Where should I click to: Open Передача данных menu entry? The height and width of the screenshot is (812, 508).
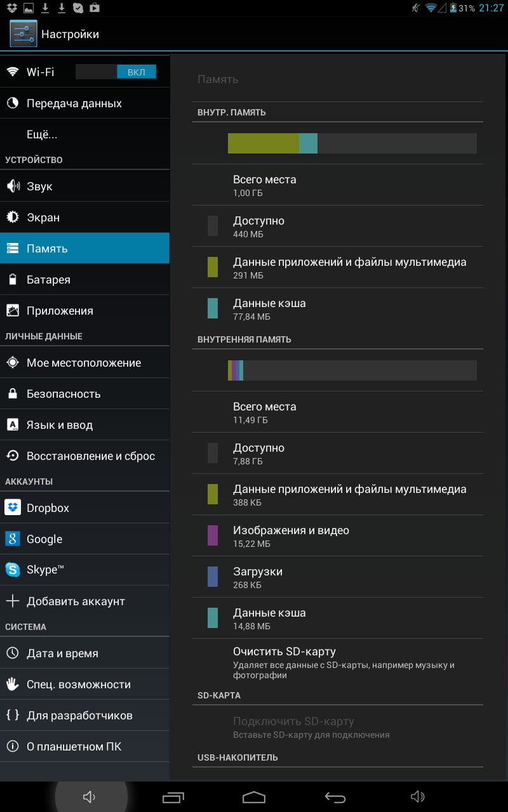84,103
